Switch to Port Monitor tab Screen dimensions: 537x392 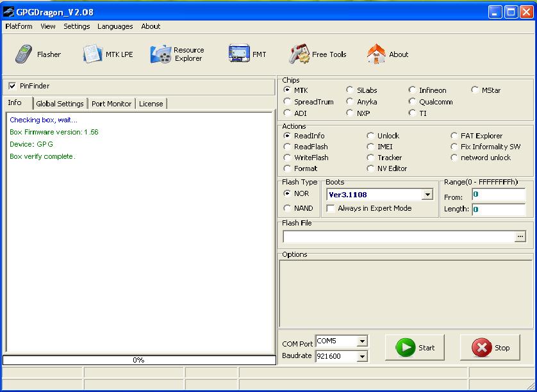pyautogui.click(x=112, y=104)
